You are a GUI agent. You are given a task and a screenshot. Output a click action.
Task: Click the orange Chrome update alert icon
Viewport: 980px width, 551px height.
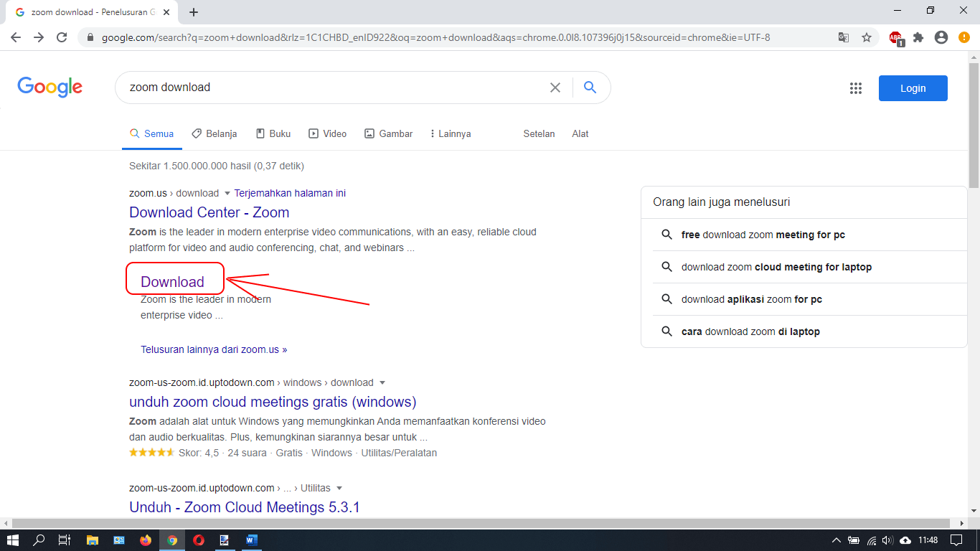(964, 37)
